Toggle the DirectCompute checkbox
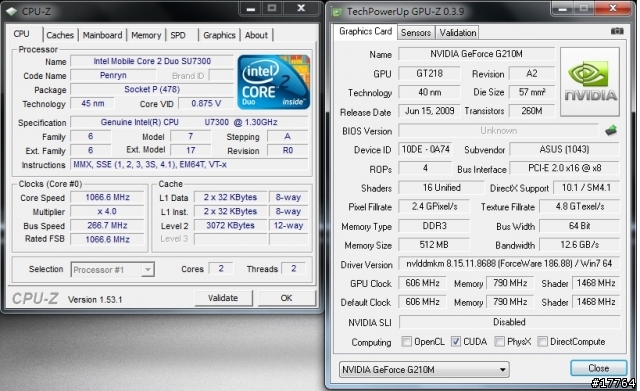Screen dimensions: 640x391 542,341
